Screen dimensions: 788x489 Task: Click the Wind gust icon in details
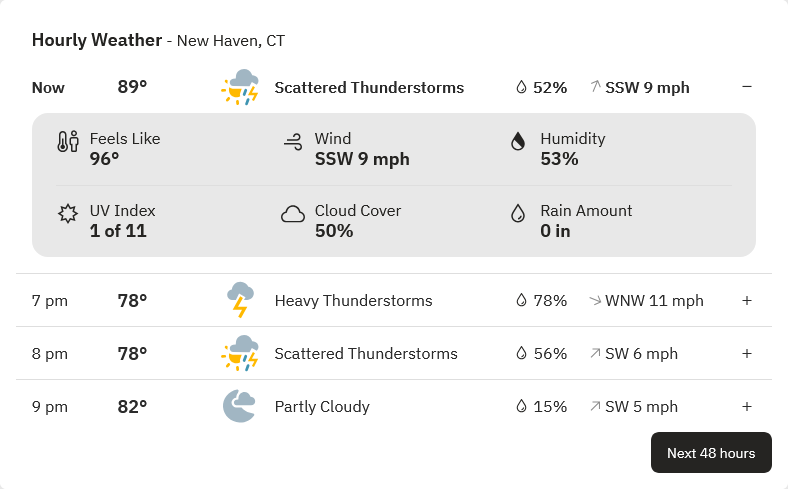(x=293, y=142)
